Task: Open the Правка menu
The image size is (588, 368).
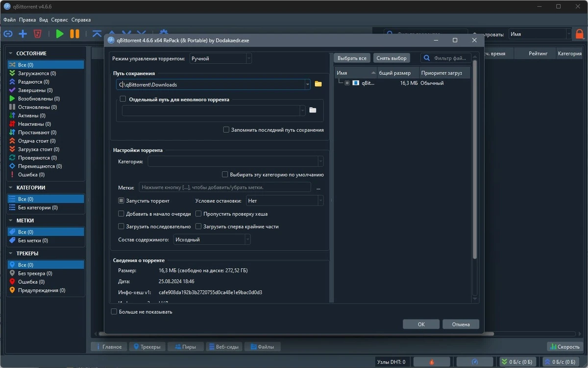Action: (x=27, y=20)
